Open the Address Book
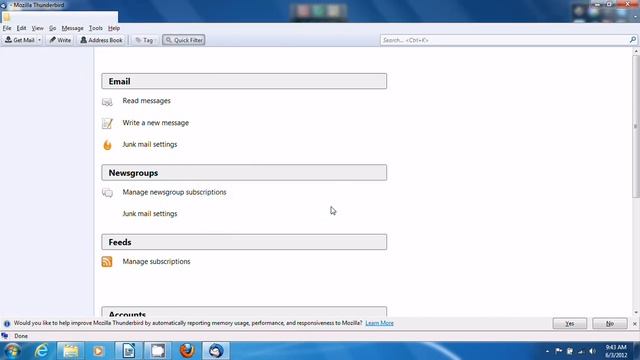The image size is (640, 360). (102, 40)
